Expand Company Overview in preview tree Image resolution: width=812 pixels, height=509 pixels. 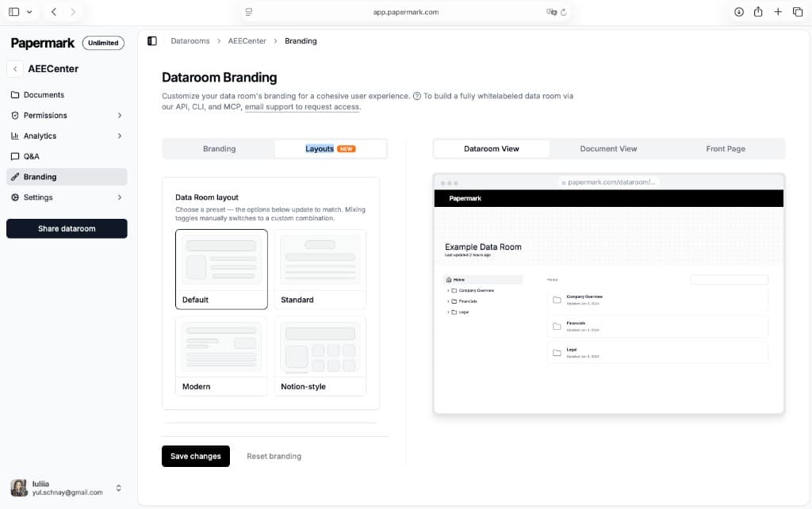pos(448,290)
